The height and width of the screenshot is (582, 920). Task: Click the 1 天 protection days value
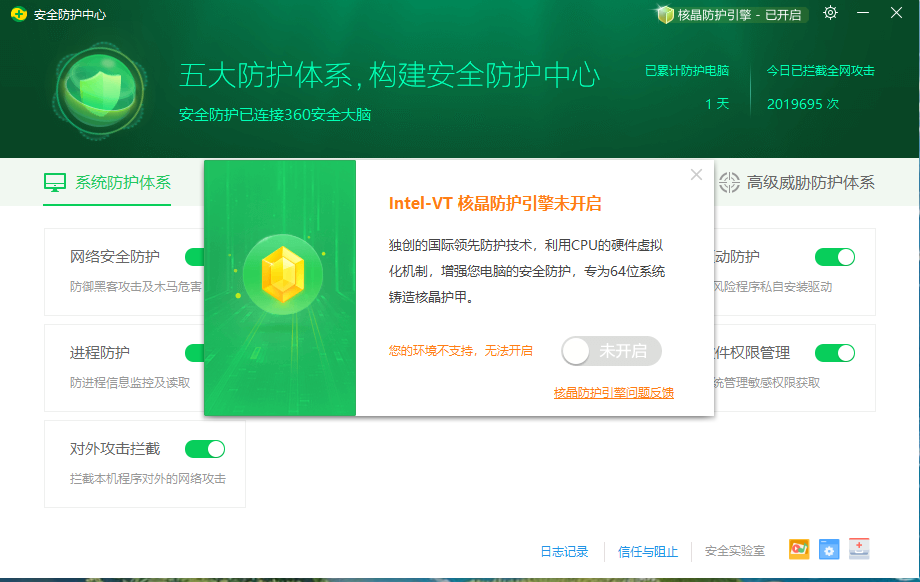pos(717,104)
